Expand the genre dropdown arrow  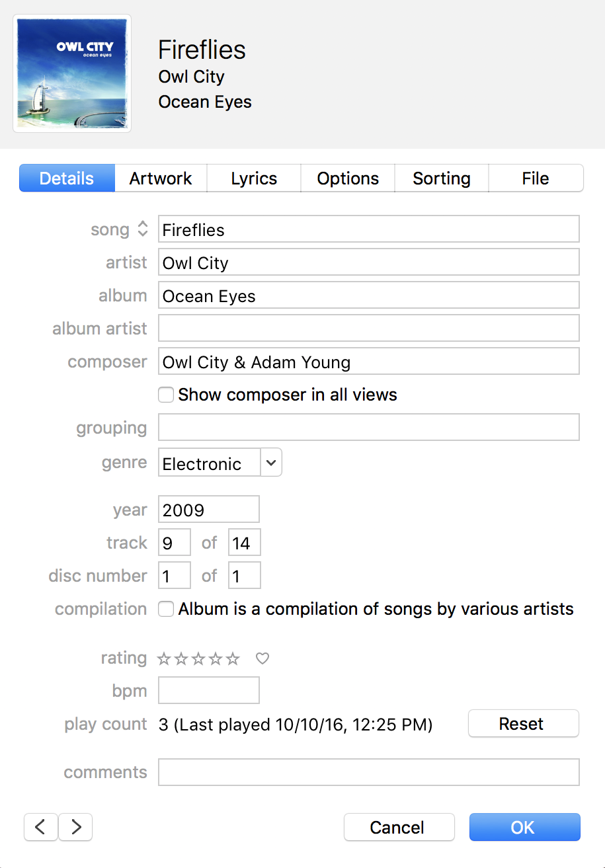pyautogui.click(x=271, y=463)
